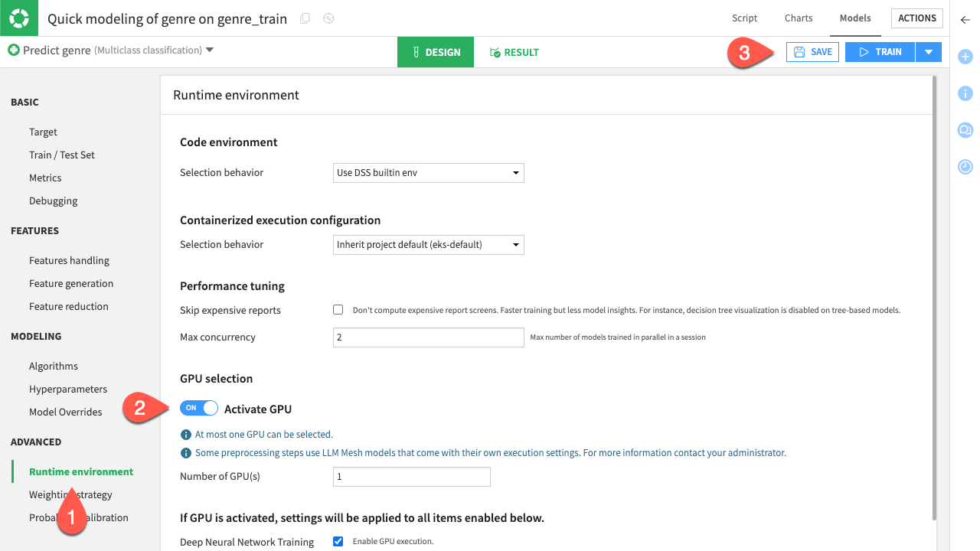
Task: Uncheck Enable GPU execution for Deep Neural Network Training
Action: coord(338,541)
